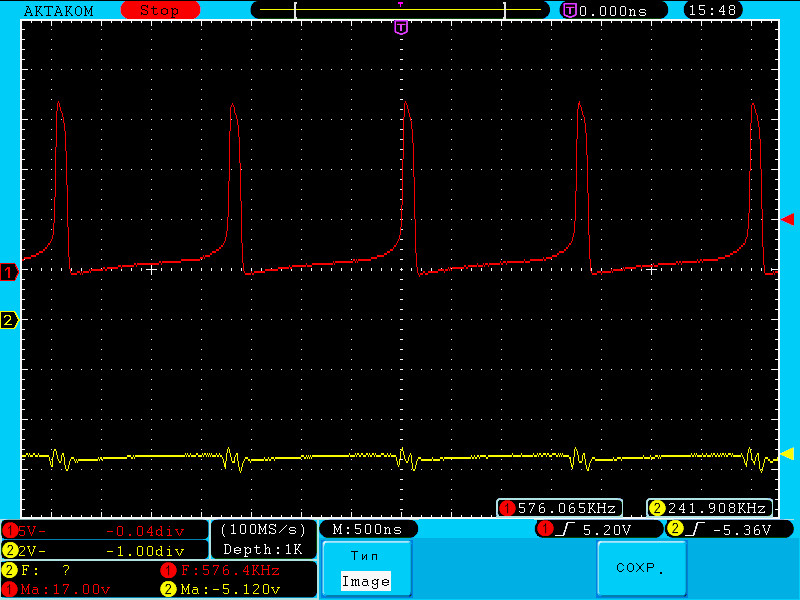Click the -0.04div channel 1 offset value
The height and width of the screenshot is (600, 800).
145,531
